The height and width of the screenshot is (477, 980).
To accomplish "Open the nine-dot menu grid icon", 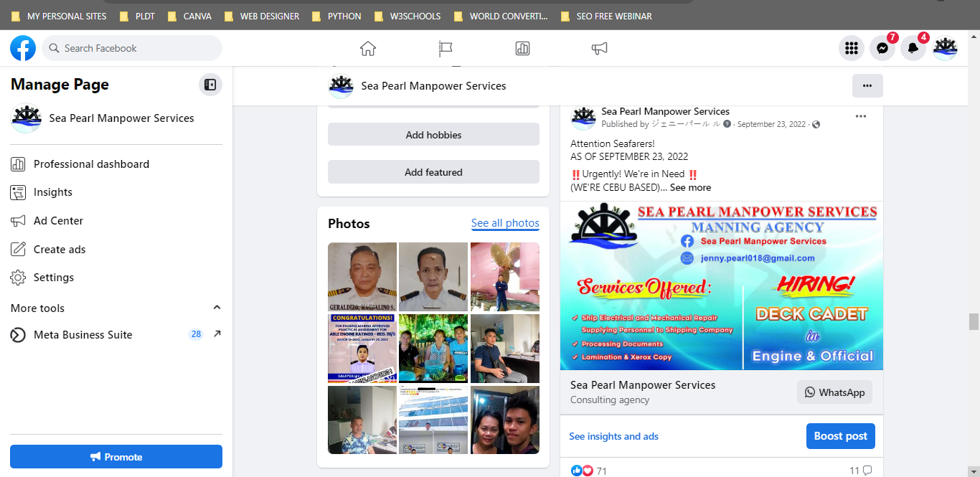I will (x=852, y=48).
